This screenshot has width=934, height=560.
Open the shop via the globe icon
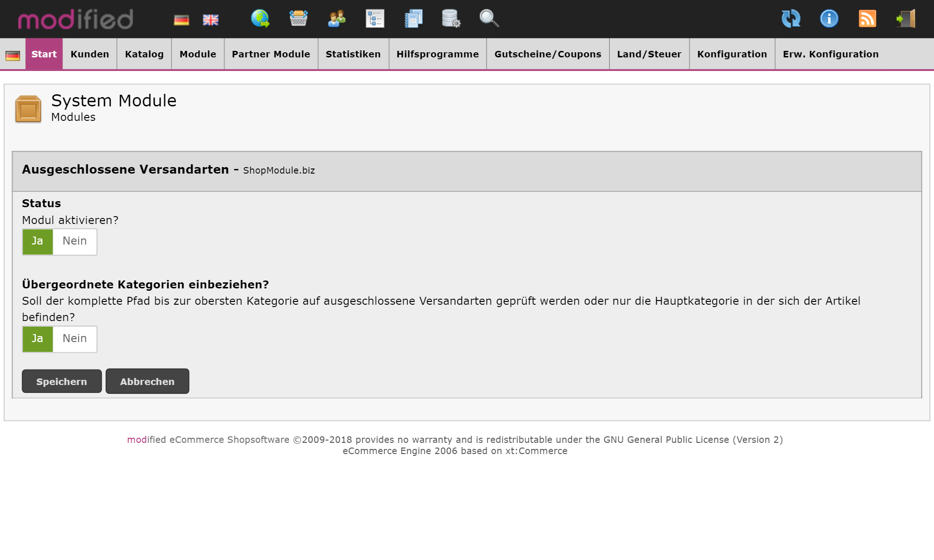click(x=260, y=19)
